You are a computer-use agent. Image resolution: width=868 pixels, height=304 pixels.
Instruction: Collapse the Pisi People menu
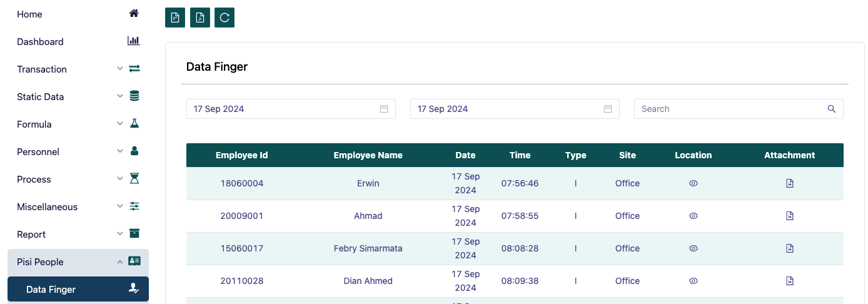[x=78, y=262]
